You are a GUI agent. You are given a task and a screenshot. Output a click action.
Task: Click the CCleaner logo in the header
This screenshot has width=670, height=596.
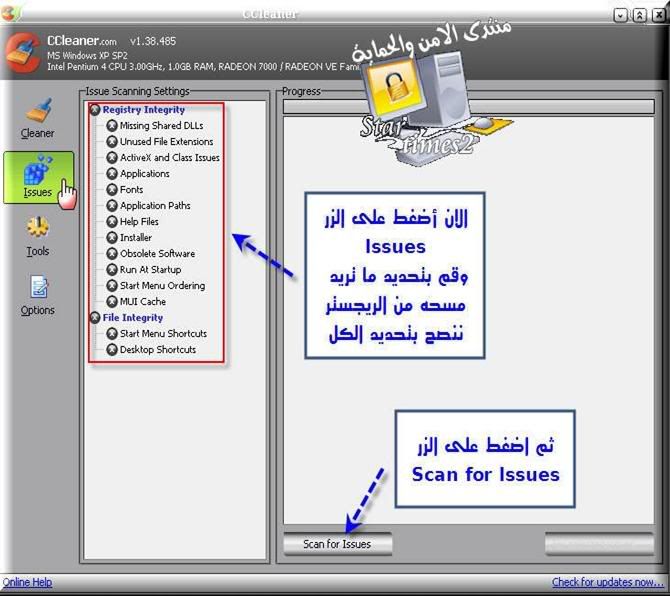pyautogui.click(x=23, y=53)
